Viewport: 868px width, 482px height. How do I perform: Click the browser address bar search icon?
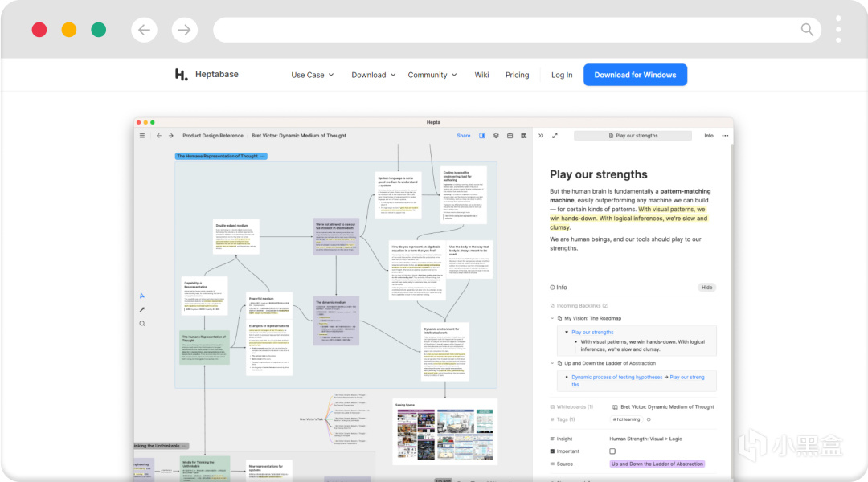(807, 30)
